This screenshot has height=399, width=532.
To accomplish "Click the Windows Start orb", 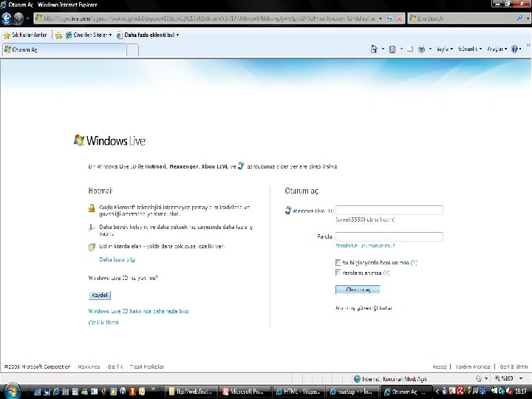I will click(x=13, y=391).
